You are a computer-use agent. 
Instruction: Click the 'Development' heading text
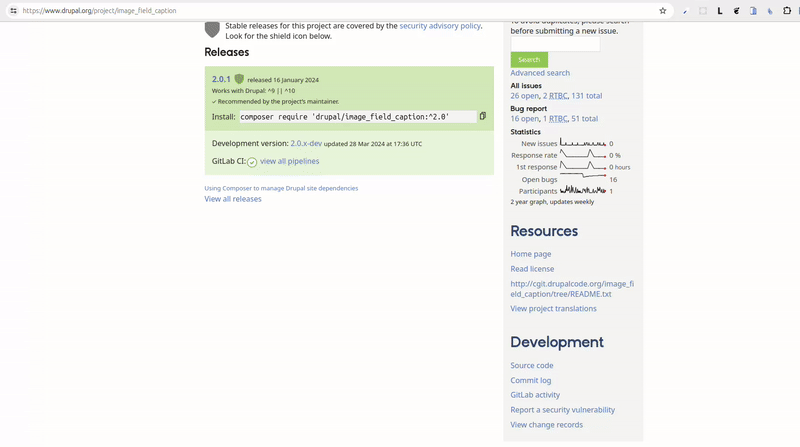pos(557,342)
